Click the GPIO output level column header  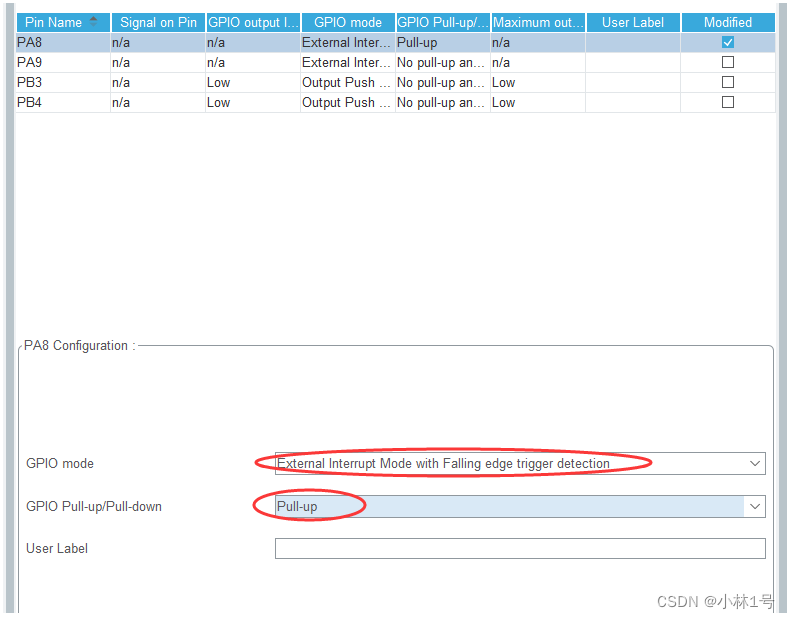tap(253, 23)
